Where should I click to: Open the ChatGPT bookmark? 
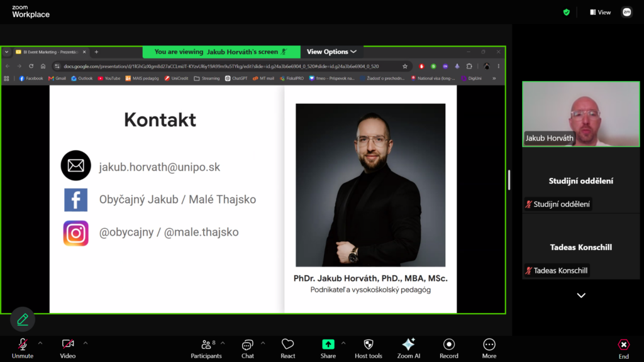[236, 79]
